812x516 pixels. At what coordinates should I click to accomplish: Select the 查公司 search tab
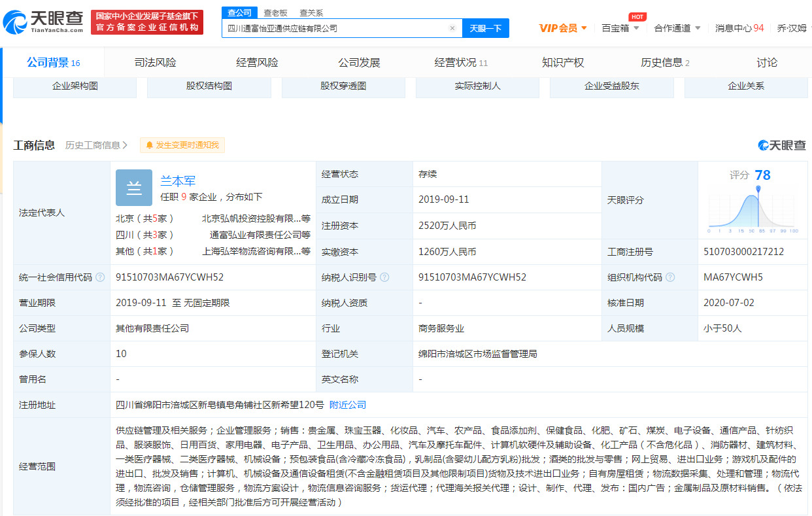[239, 12]
